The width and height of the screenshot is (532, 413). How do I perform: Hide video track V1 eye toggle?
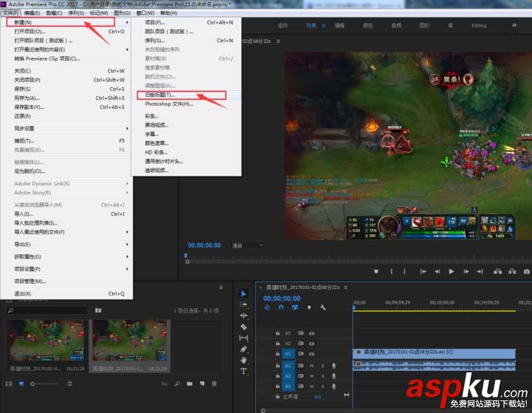tap(312, 354)
